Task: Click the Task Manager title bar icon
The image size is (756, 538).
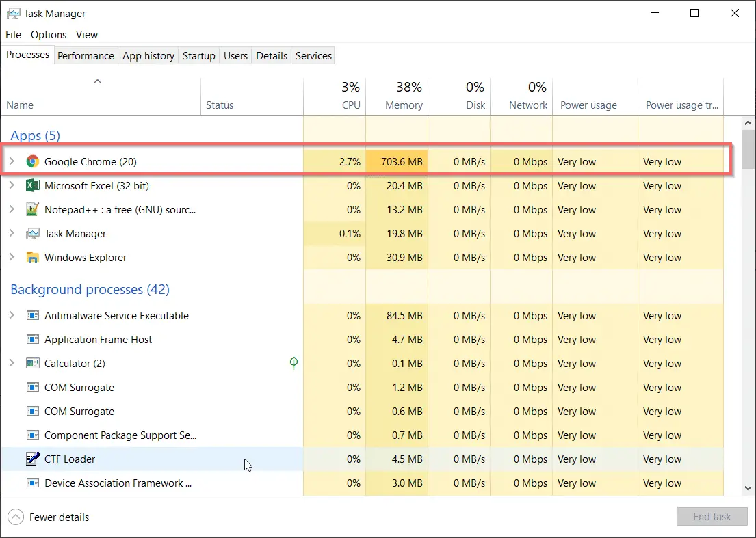Action: click(14, 14)
